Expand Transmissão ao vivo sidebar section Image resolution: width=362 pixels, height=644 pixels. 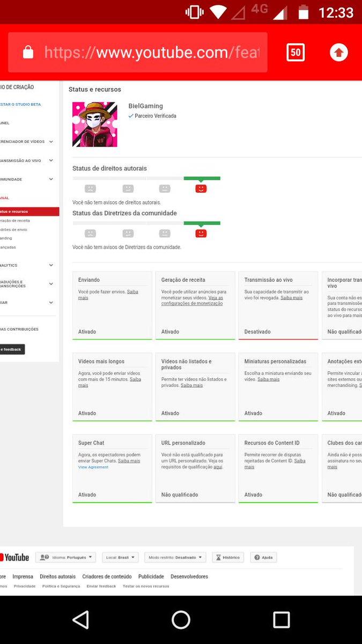(x=51, y=160)
